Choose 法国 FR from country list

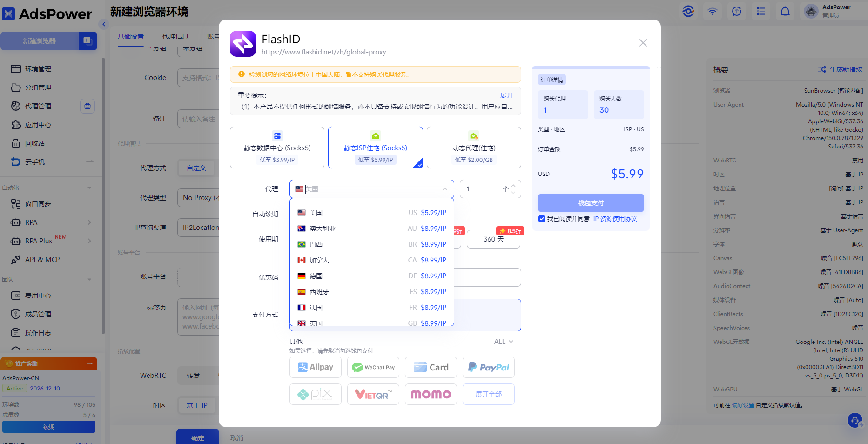click(x=371, y=308)
